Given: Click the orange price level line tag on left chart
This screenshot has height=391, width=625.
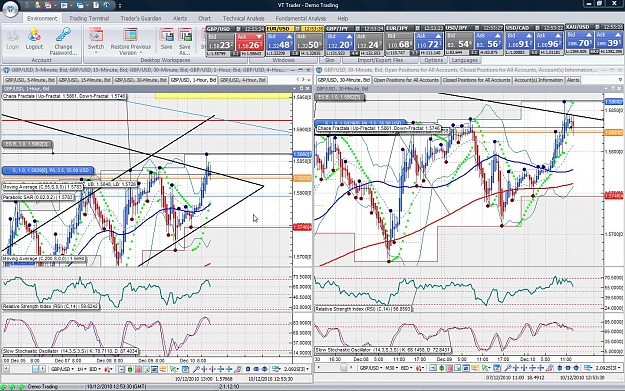Looking at the screenshot, I should click(302, 178).
